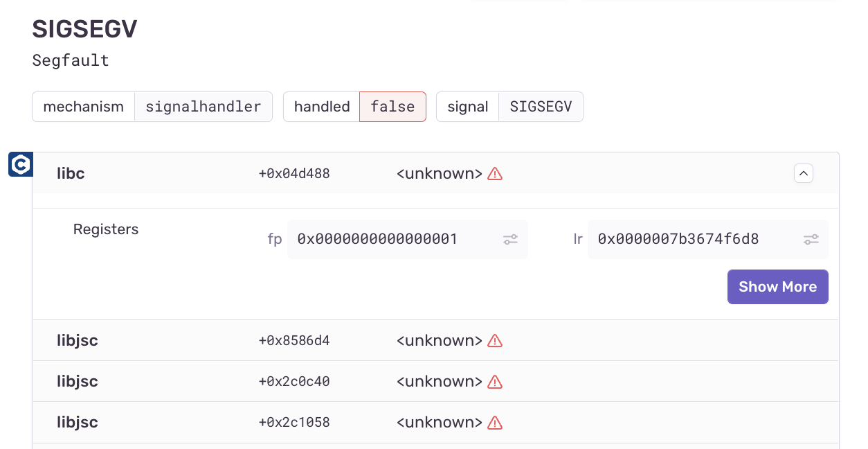Click the warning icon on libjsc +0x2c0c40 frame
868x449 pixels.
click(494, 381)
